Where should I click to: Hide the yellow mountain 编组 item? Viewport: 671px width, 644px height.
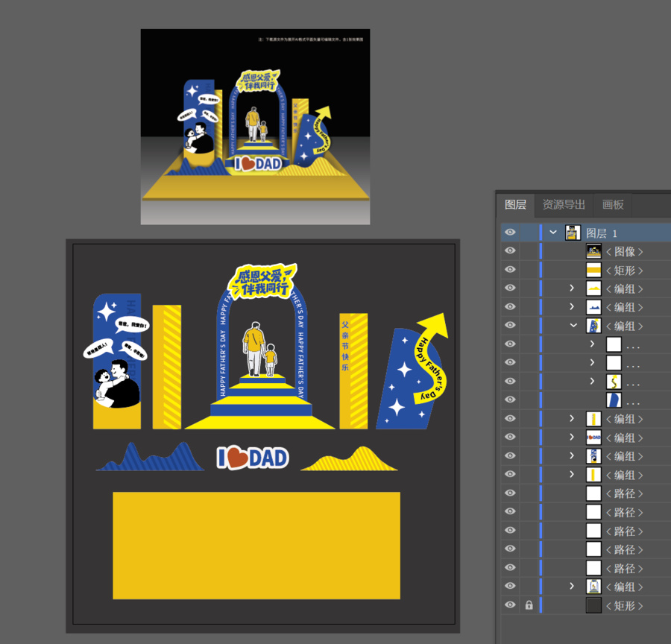(x=510, y=288)
